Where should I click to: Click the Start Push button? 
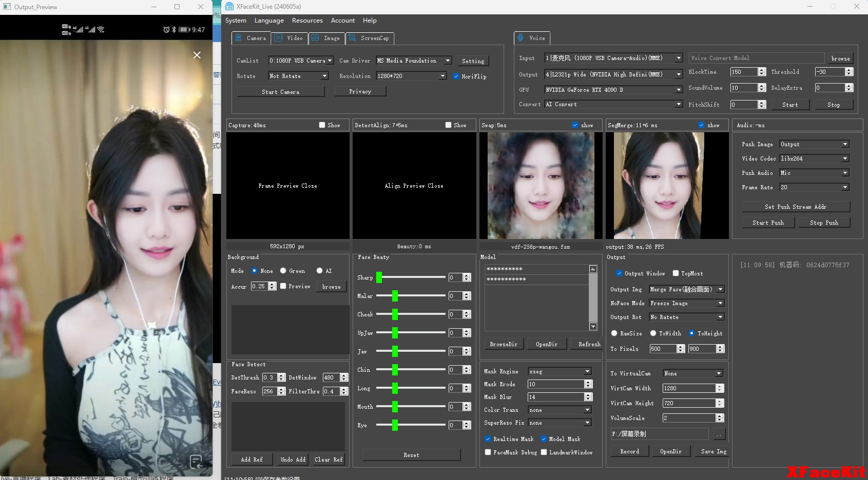[768, 223]
